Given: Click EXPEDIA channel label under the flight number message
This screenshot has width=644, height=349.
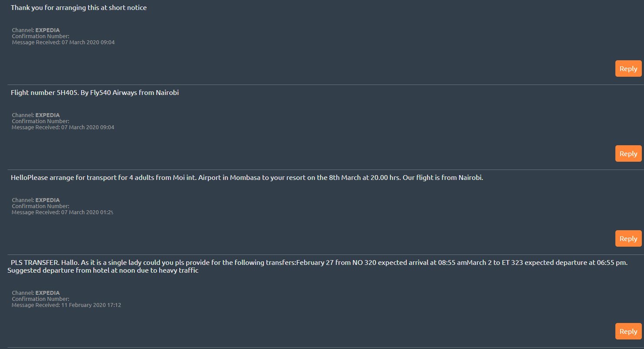Looking at the screenshot, I should point(47,115).
